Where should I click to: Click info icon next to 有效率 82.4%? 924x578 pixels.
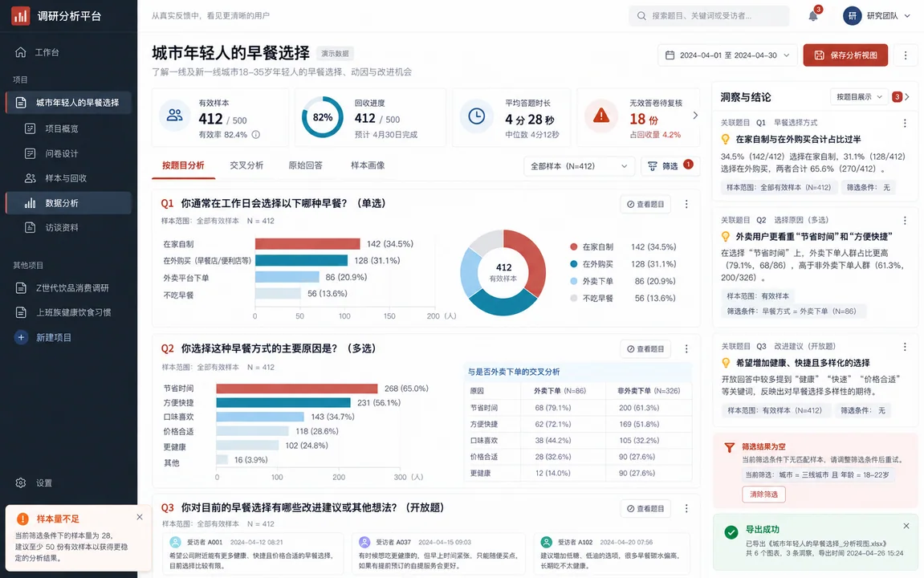pyautogui.click(x=256, y=134)
